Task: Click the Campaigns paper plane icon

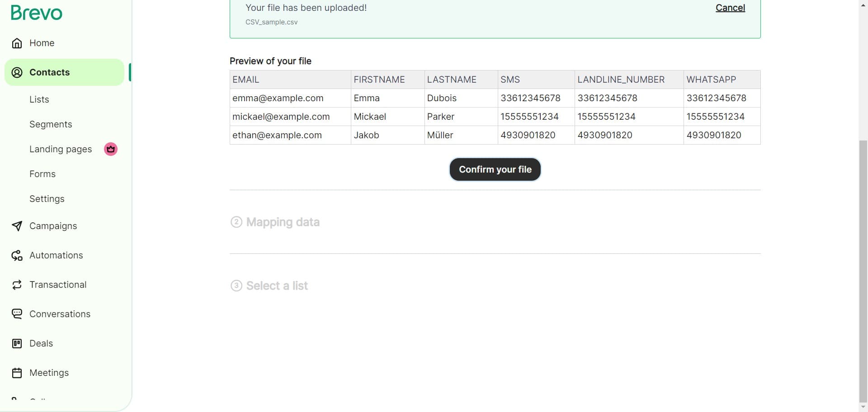Action: (17, 226)
